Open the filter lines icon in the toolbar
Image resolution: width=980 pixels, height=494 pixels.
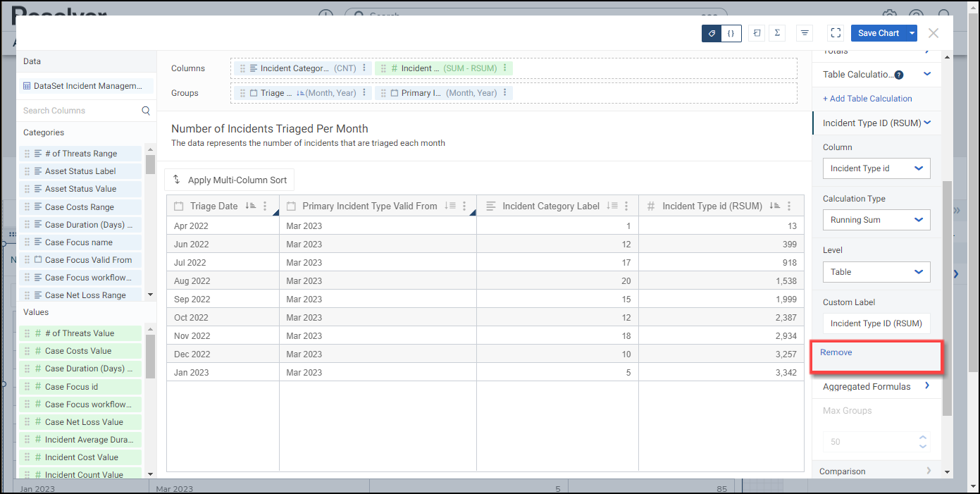pyautogui.click(x=804, y=33)
